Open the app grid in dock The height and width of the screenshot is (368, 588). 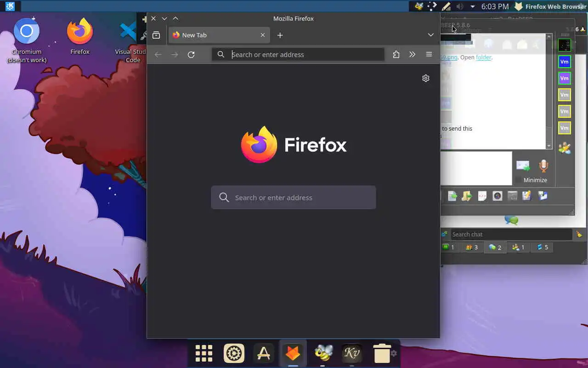coord(204,353)
